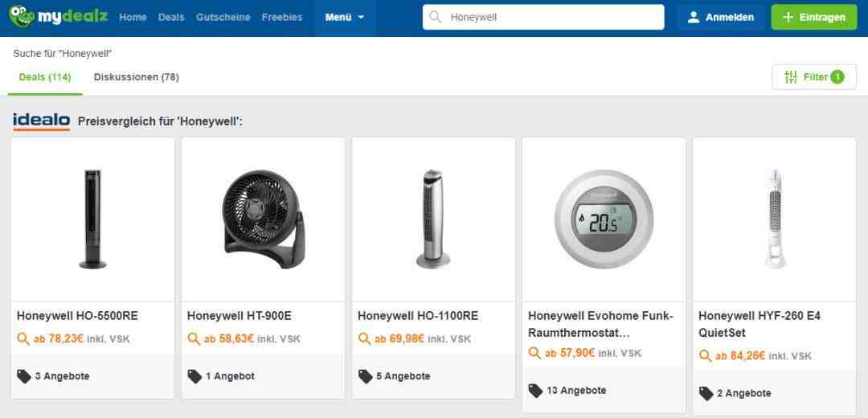
Task: Open the Filter options
Action: pos(813,77)
